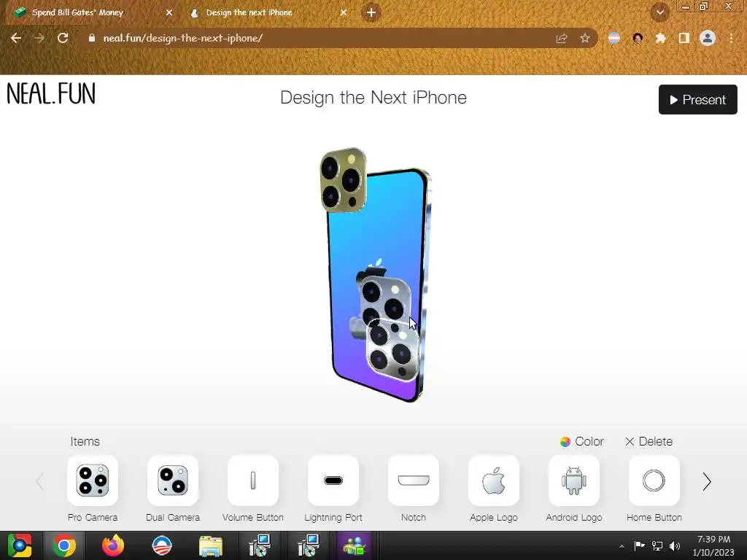Add a Volume Button item
Screen dimensions: 747x560
click(253, 481)
